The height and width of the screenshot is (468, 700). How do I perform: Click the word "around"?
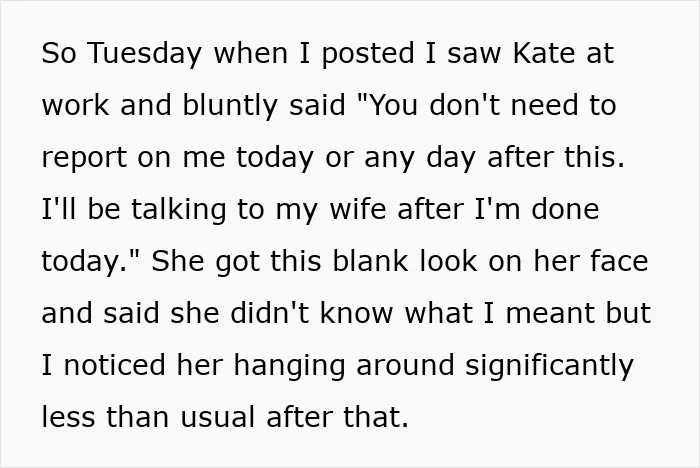point(405,365)
